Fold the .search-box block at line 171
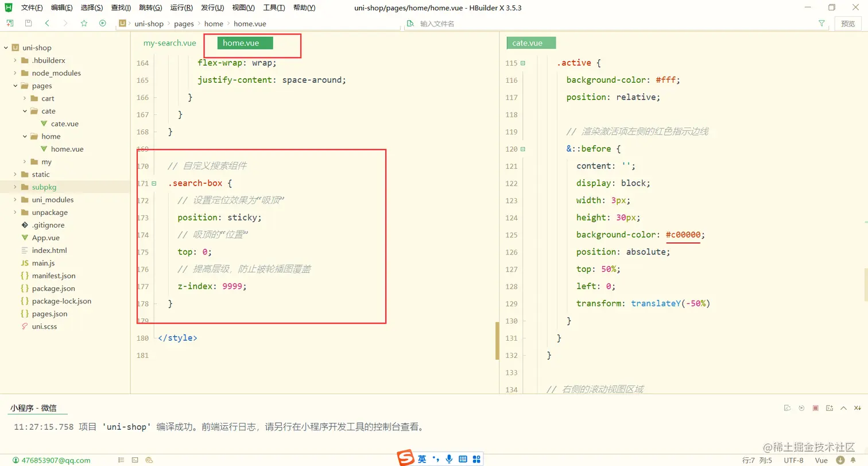Image resolution: width=868 pixels, height=466 pixels. tap(154, 183)
